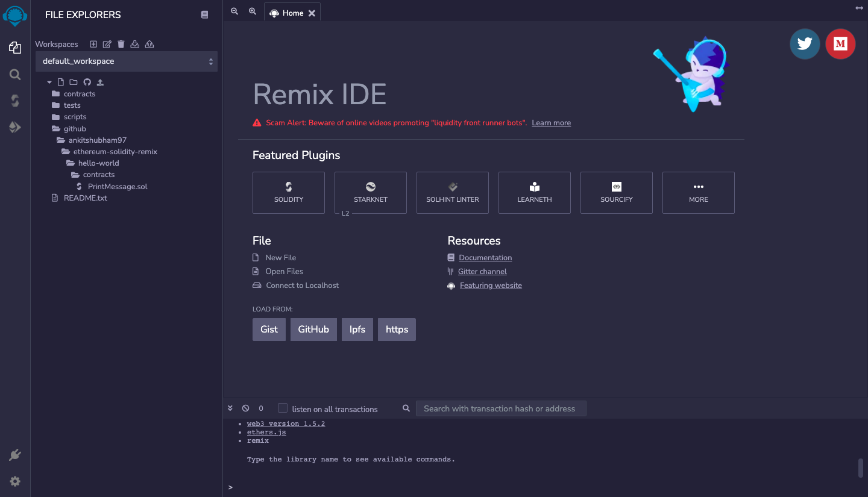868x497 pixels.
Task: Click Open Files under File
Action: click(x=285, y=271)
